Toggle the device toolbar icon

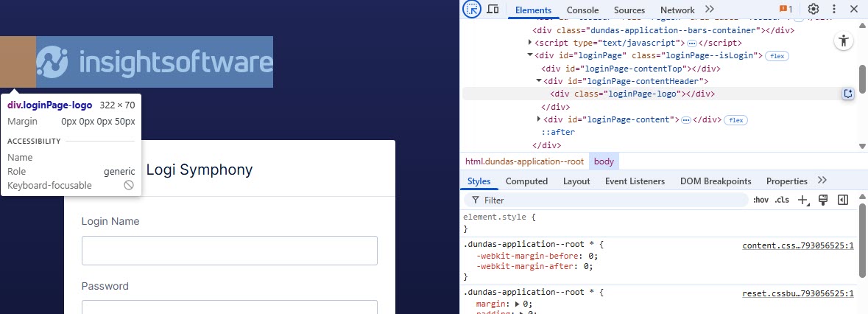(x=493, y=10)
